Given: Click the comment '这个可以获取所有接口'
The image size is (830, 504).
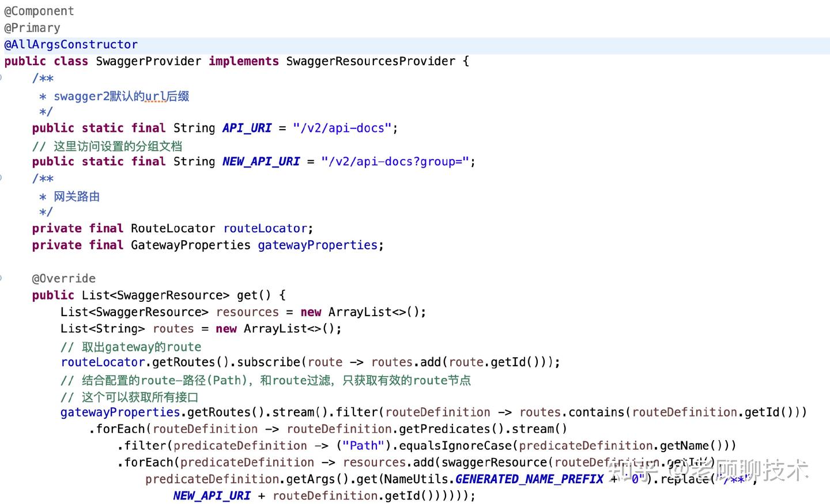Looking at the screenshot, I should tap(140, 397).
